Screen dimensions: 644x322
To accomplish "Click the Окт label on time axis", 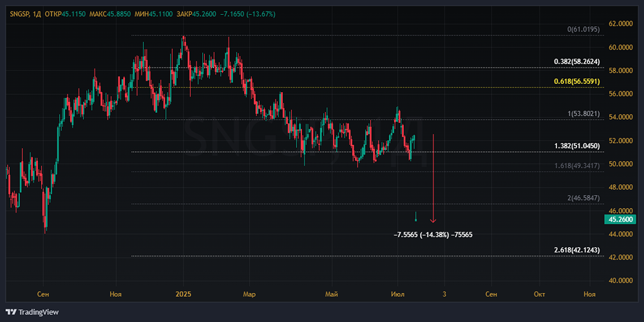I will [539, 294].
